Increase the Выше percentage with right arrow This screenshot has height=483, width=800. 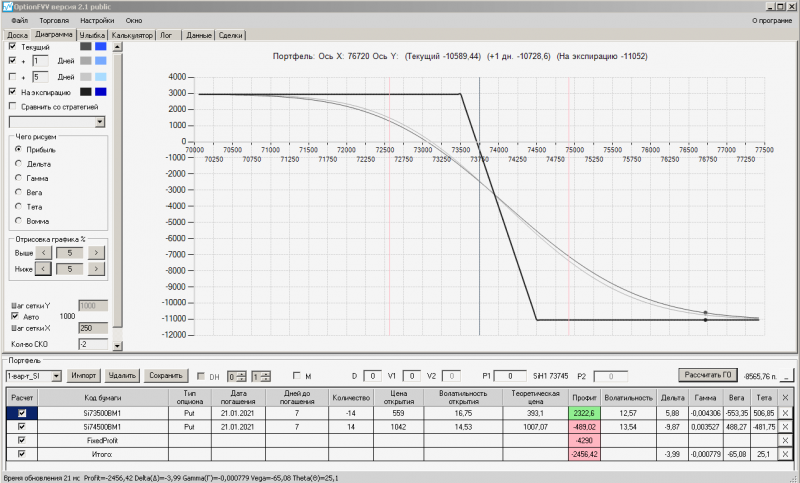(x=96, y=252)
